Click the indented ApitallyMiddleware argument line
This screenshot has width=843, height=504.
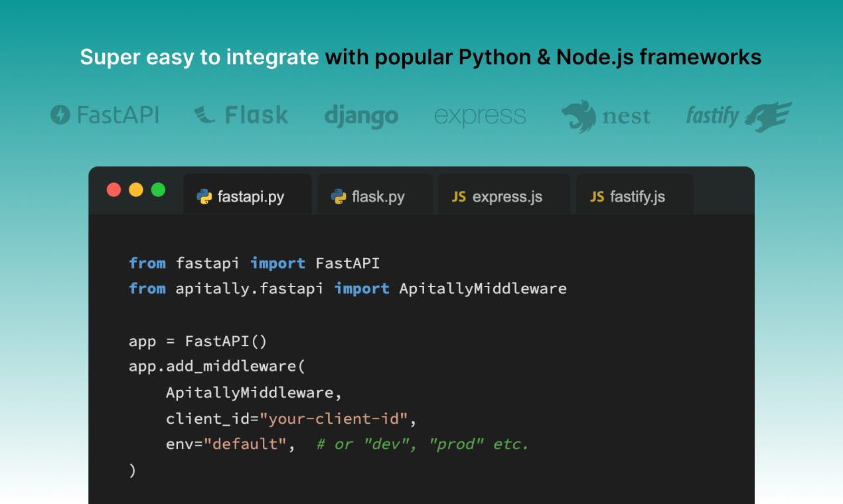click(254, 393)
